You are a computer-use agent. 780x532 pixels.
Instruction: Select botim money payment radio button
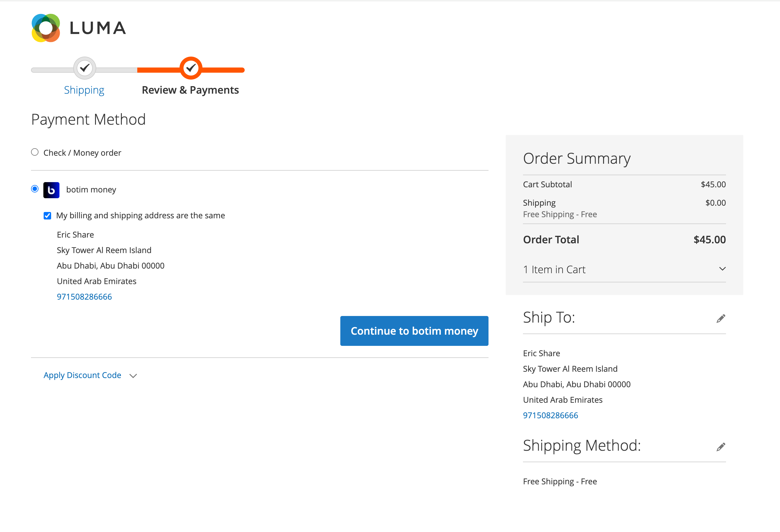click(x=34, y=189)
